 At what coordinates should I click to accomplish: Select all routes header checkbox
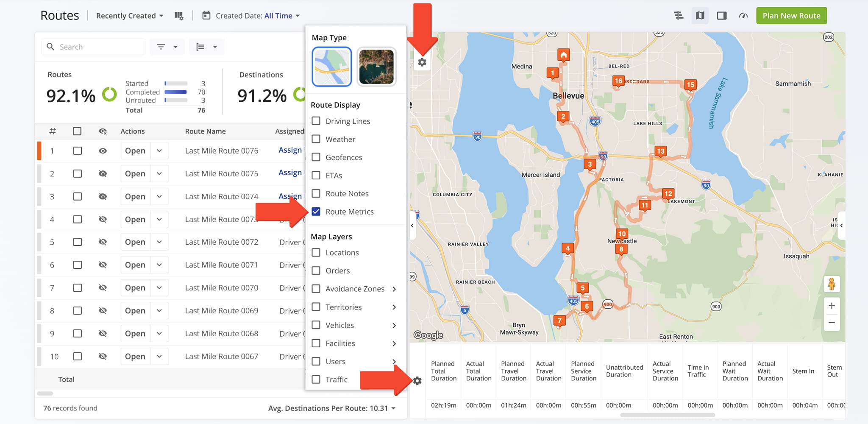(77, 131)
